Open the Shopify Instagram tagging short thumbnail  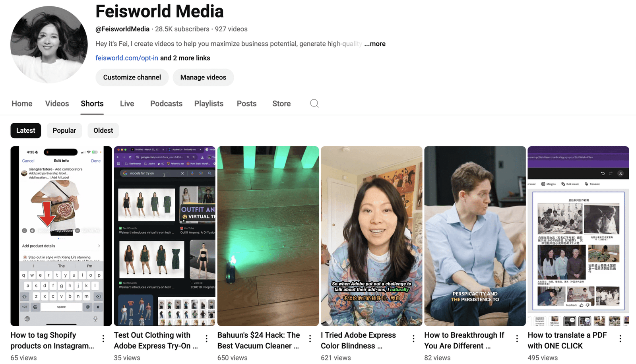click(61, 236)
